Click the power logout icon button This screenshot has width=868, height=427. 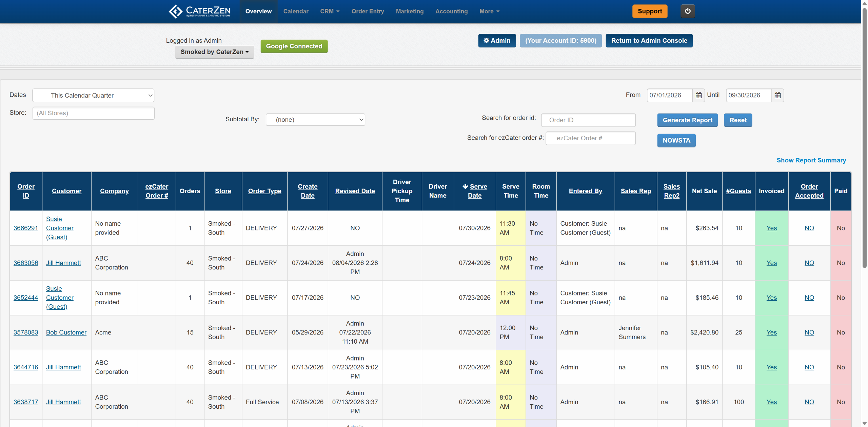pos(687,11)
